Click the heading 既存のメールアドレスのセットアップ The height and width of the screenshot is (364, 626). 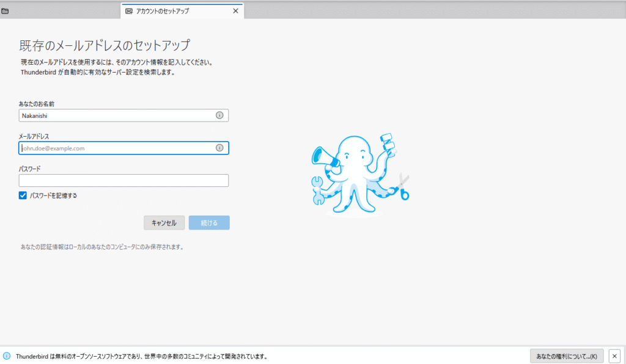[x=105, y=45]
